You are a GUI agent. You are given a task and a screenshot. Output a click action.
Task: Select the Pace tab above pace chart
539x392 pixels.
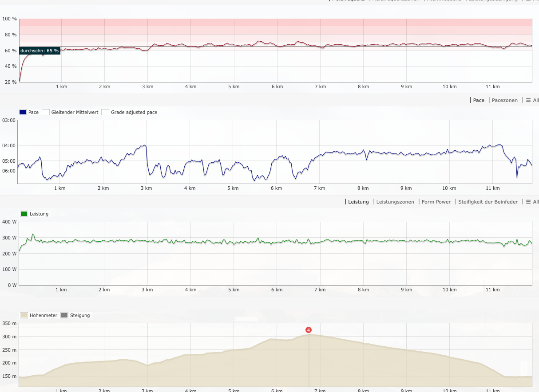[x=479, y=100]
